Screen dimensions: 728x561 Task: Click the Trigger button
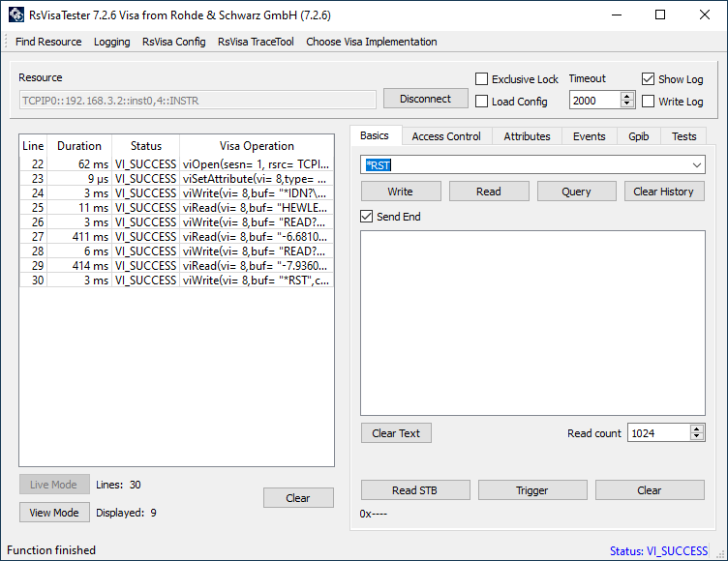tap(532, 490)
